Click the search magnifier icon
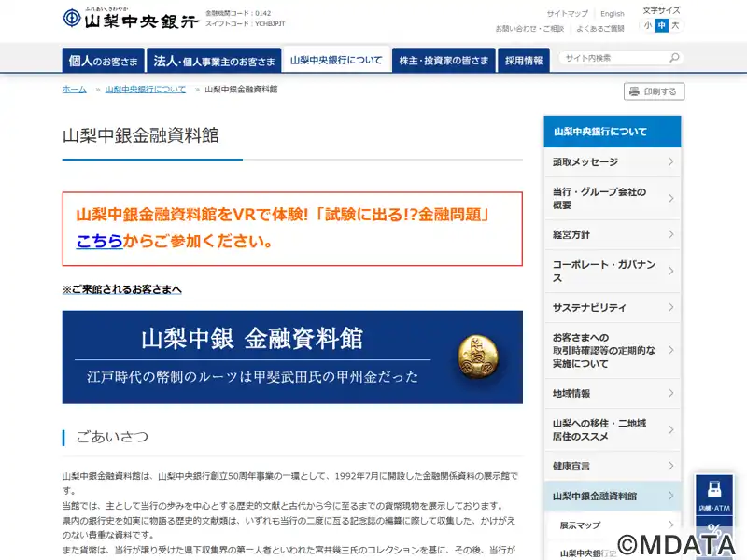This screenshot has height=560, width=747. coord(674,58)
